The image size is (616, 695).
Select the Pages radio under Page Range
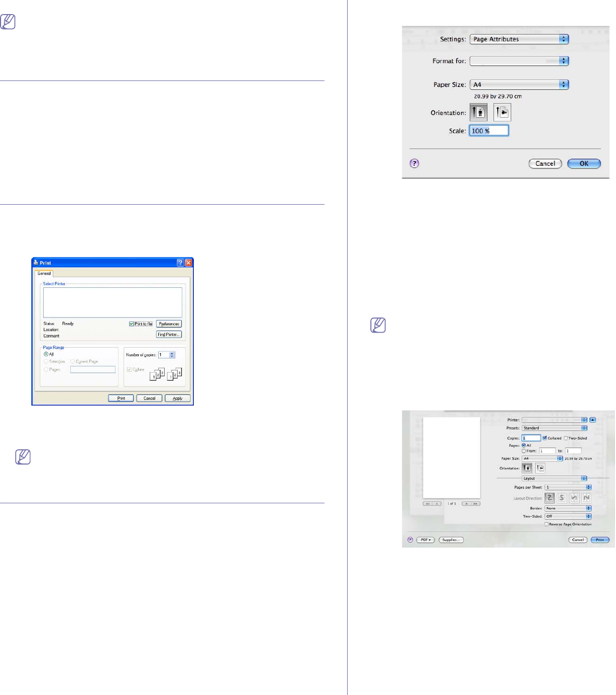tap(46, 369)
